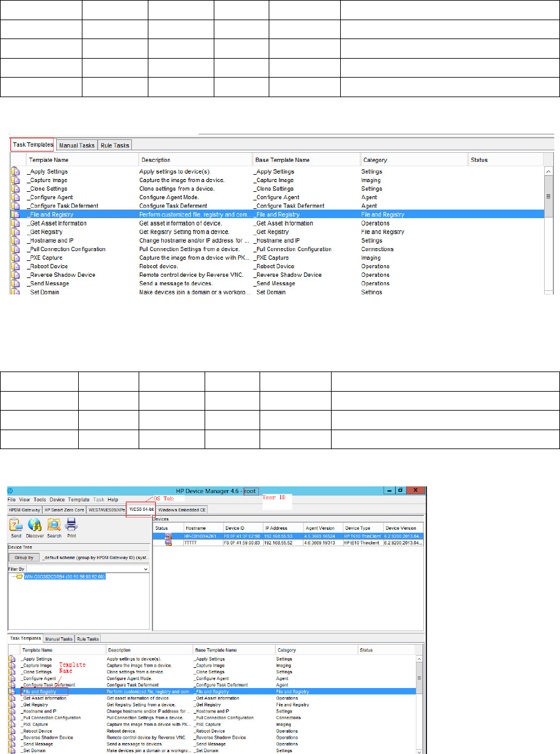The height and width of the screenshot is (754, 560).
Task: Open the Device menu
Action: (57, 499)
